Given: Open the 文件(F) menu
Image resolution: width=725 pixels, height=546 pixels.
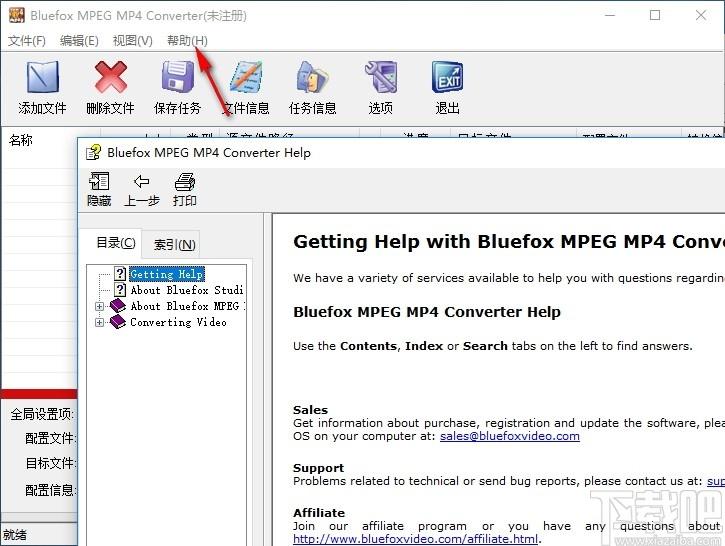Looking at the screenshot, I should pos(27,41).
